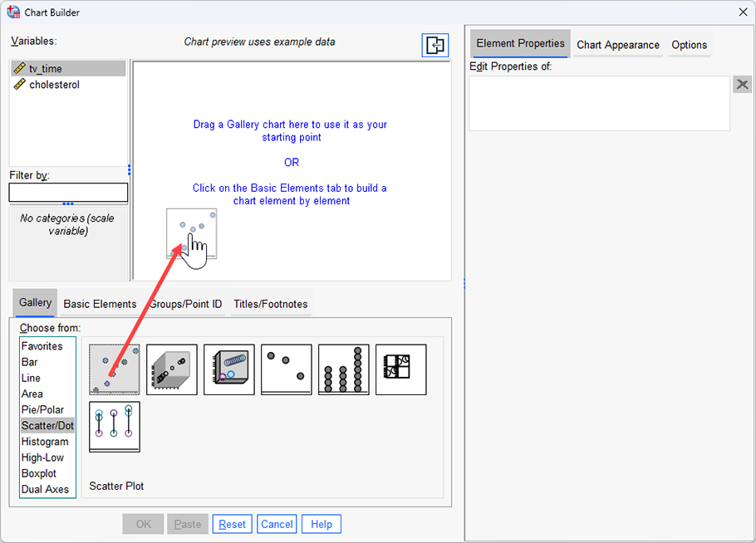
Task: Select the Scatterplot Matrix icon
Action: (400, 369)
